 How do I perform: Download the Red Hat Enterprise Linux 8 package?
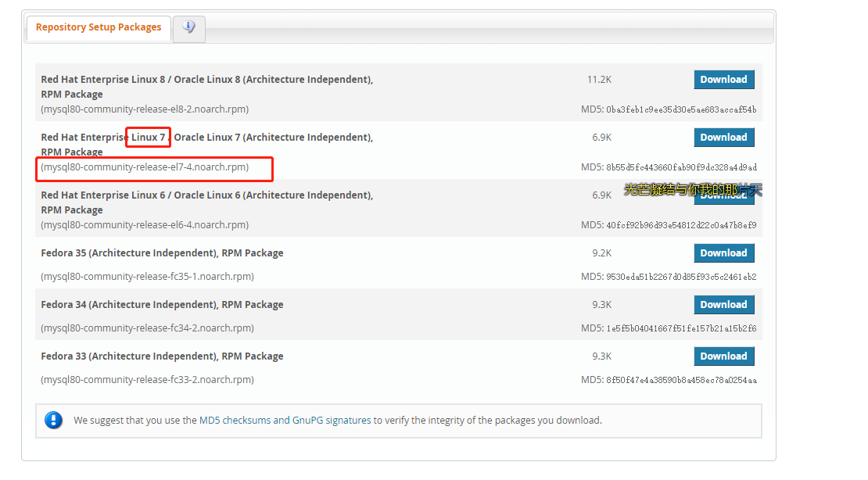click(x=723, y=79)
